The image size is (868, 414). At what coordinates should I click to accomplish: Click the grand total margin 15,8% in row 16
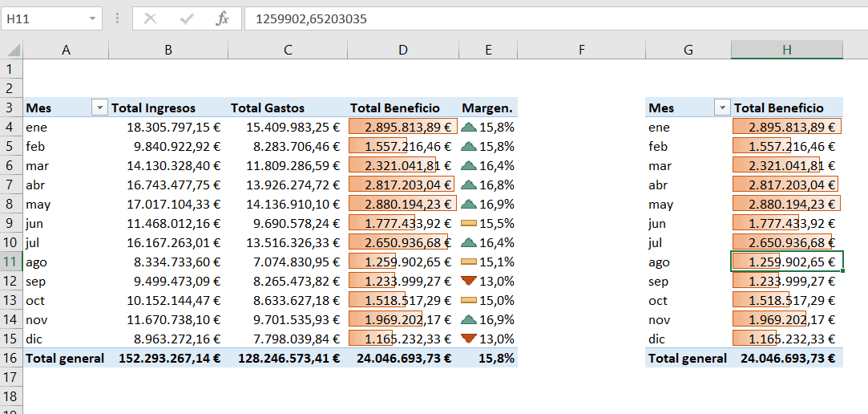point(488,358)
